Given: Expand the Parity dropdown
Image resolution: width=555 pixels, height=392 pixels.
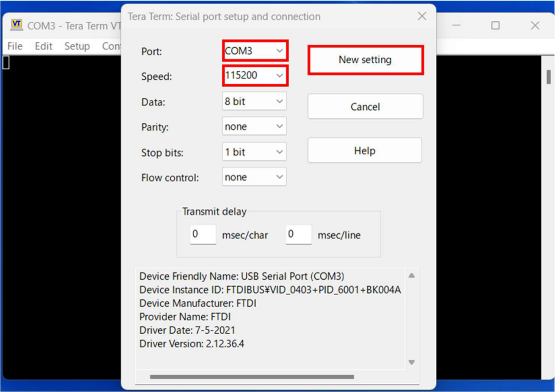Looking at the screenshot, I should 255,127.
